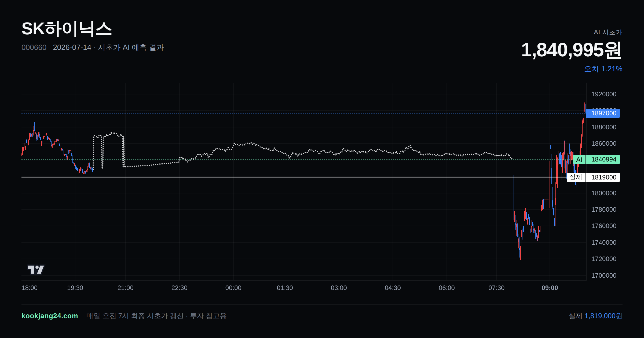Click the footer value 실제 1,819,000원
This screenshot has width=644, height=338.
pos(595,316)
